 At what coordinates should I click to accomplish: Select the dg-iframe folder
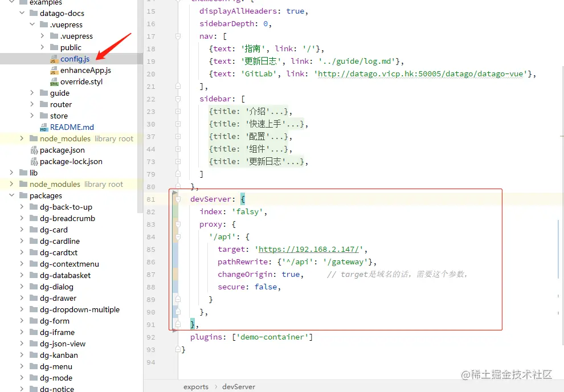coord(57,332)
